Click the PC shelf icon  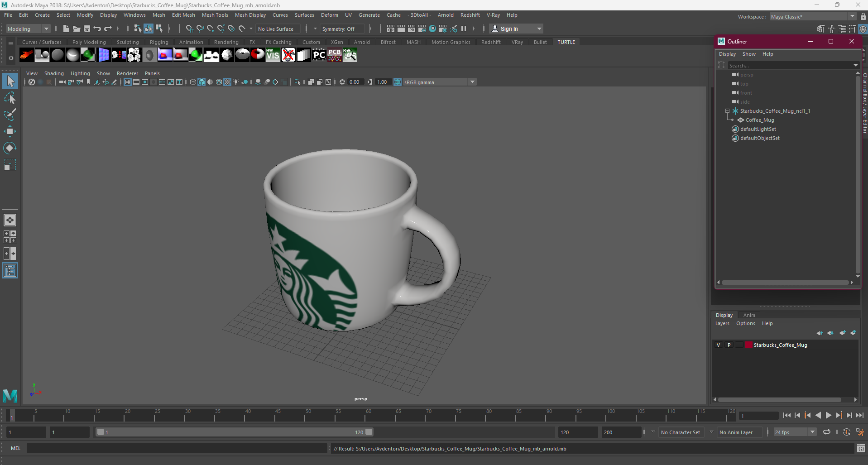[x=319, y=55]
